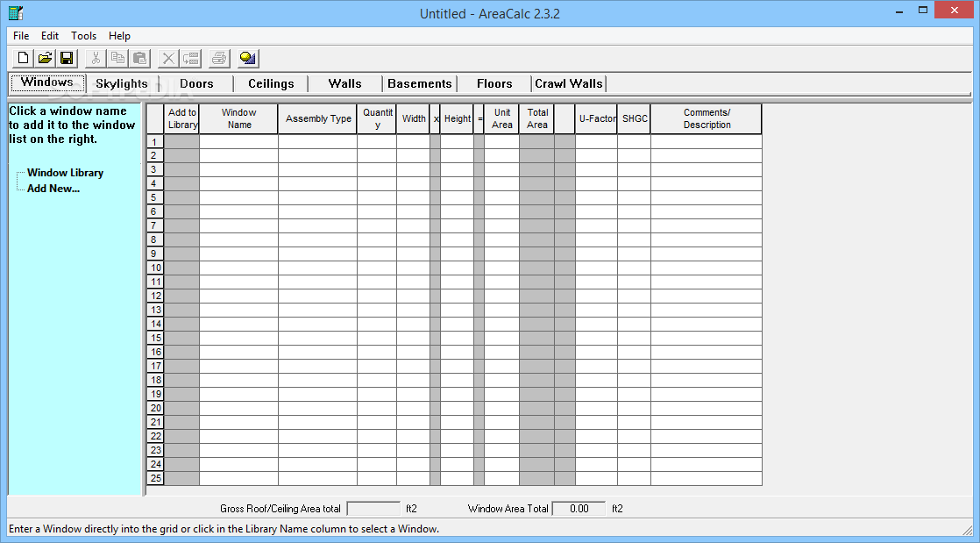The width and height of the screenshot is (980, 543).
Task: Click the Quantity column header
Action: coord(377,118)
